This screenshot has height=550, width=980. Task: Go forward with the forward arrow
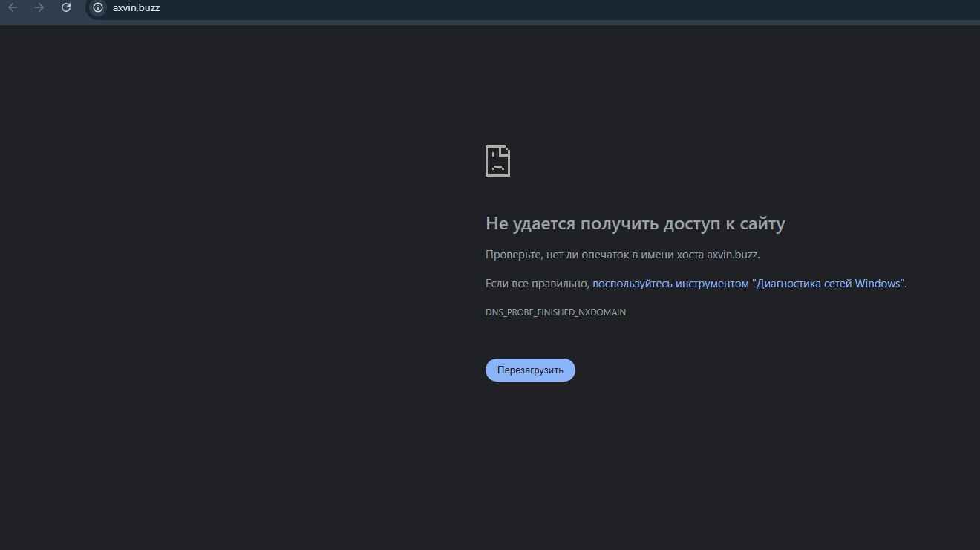pos(39,7)
